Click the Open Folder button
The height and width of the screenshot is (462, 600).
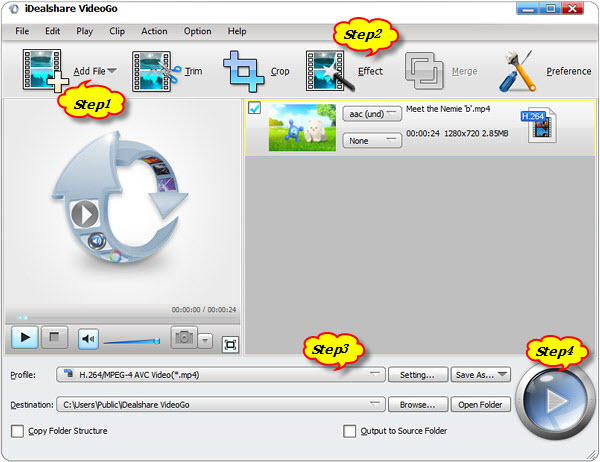[481, 405]
